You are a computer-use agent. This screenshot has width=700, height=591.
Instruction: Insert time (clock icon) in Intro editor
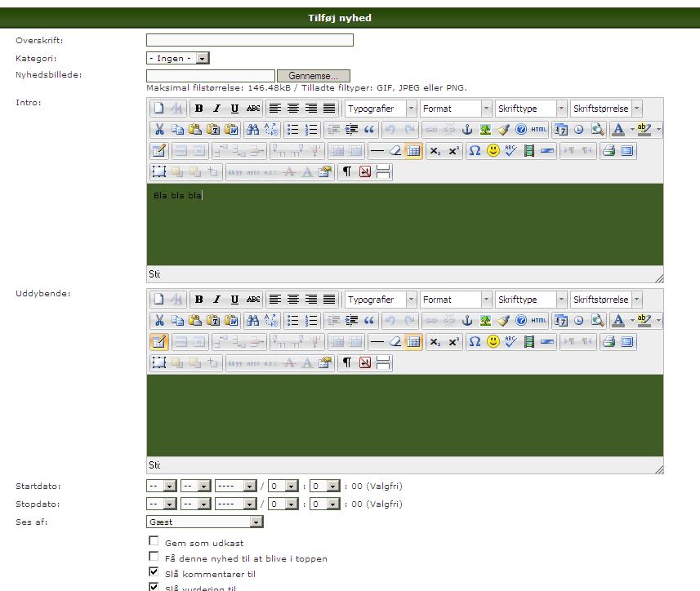(578, 130)
